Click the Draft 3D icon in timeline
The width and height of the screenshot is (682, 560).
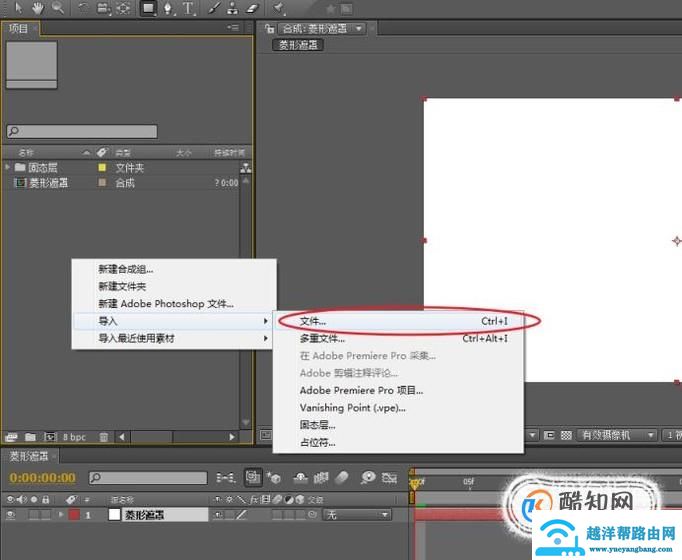[x=274, y=478]
